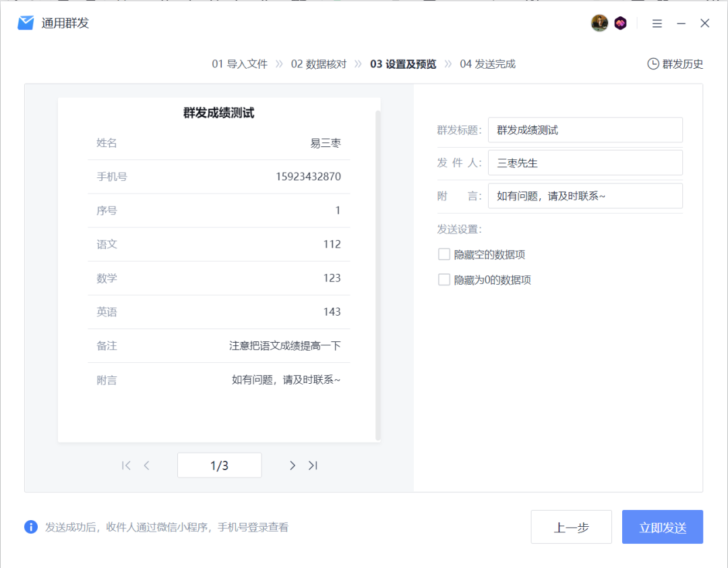Click the clock icon beside 群发历史
Viewport: 728px width, 568px height.
pos(653,63)
